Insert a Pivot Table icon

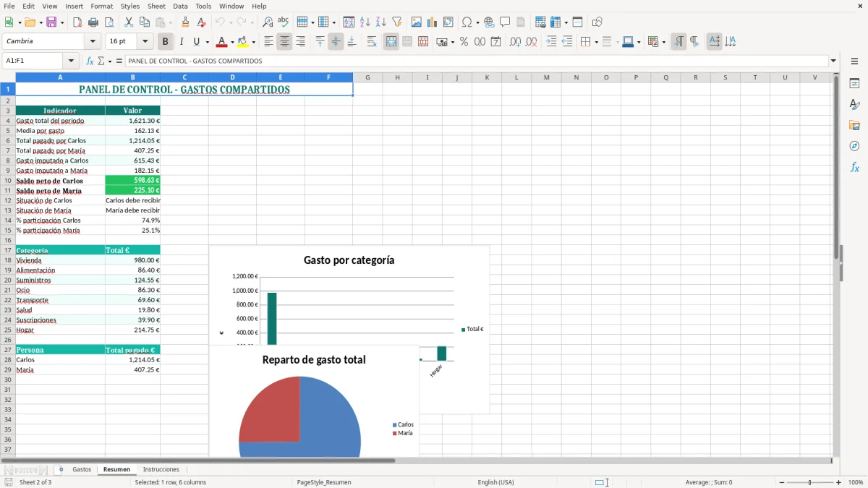pyautogui.click(x=448, y=22)
